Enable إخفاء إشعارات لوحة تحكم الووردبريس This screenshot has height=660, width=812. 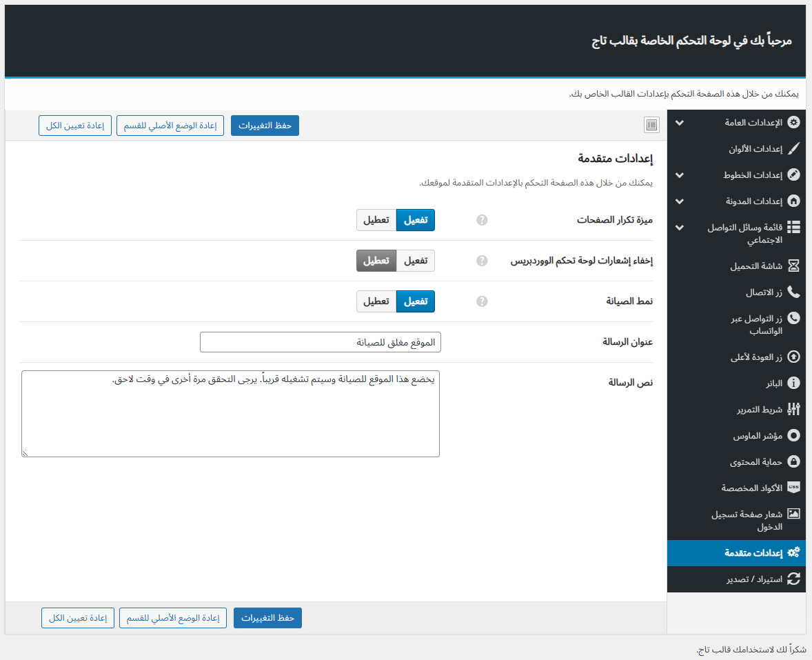point(415,261)
